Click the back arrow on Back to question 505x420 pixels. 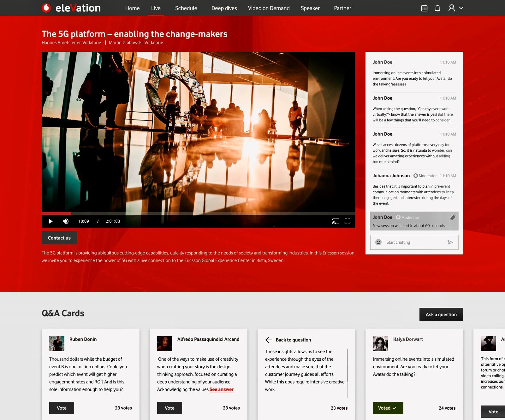pyautogui.click(x=269, y=340)
